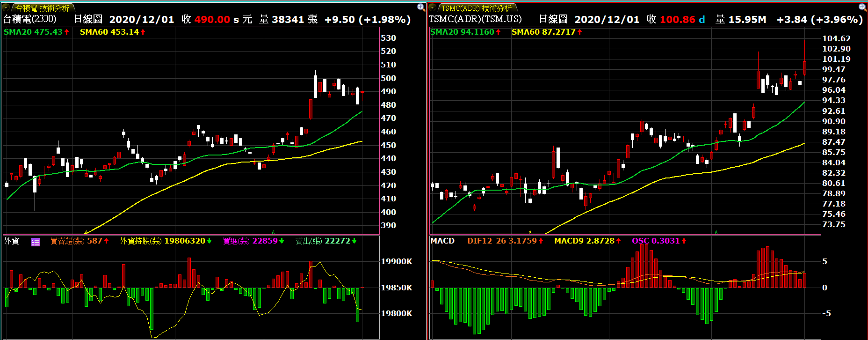Open the dropdown arrow beside TSMC(ADR) 技術分析 tab

tap(433, 7)
